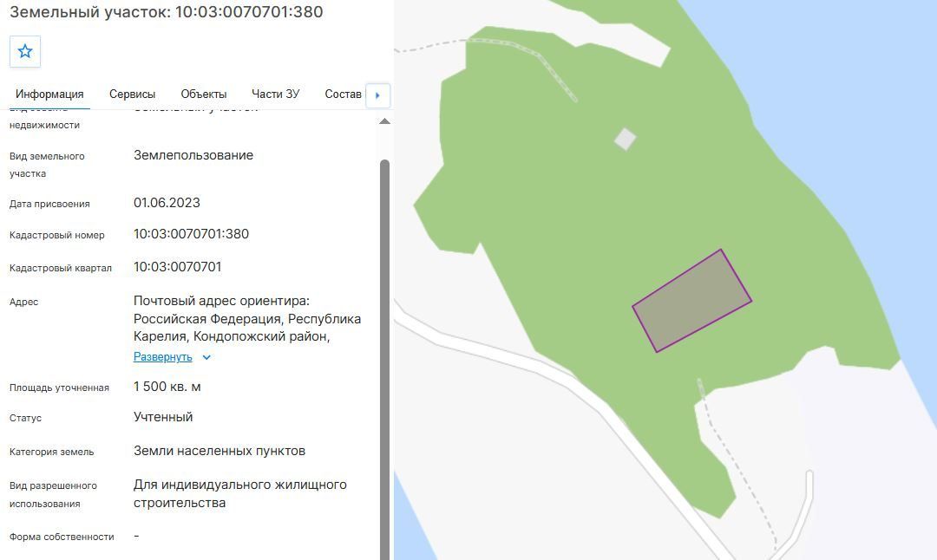Click the heading Земельный участок: 10:03:0070701:380
Screen dimensions: 937x560
pos(166,12)
